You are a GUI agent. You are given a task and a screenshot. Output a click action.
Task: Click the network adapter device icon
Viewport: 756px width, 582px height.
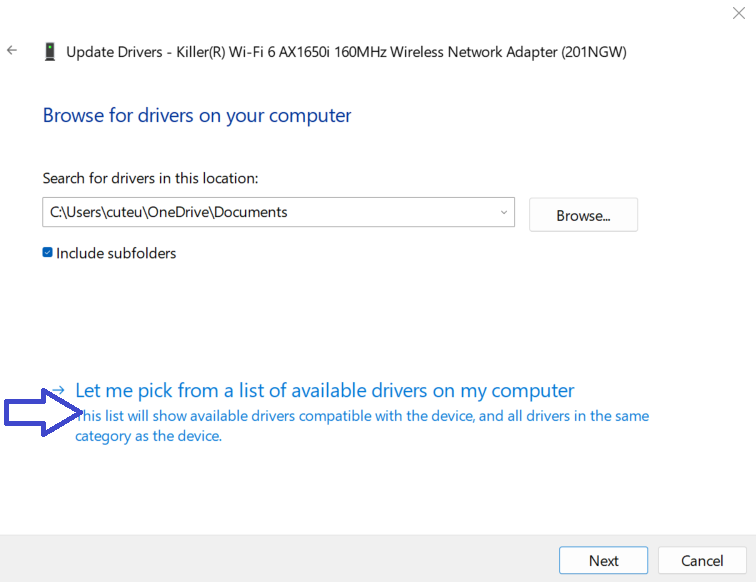pyautogui.click(x=50, y=51)
